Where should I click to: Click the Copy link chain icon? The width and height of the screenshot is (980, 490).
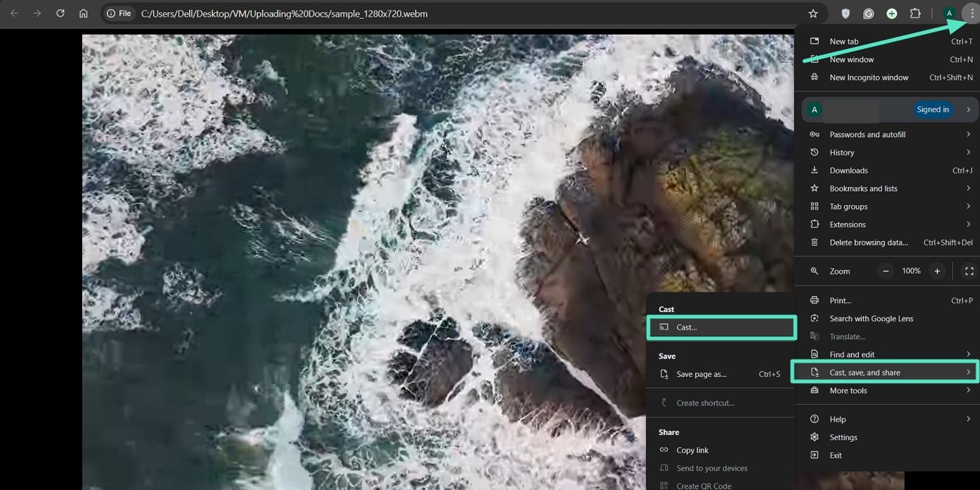pyautogui.click(x=664, y=450)
